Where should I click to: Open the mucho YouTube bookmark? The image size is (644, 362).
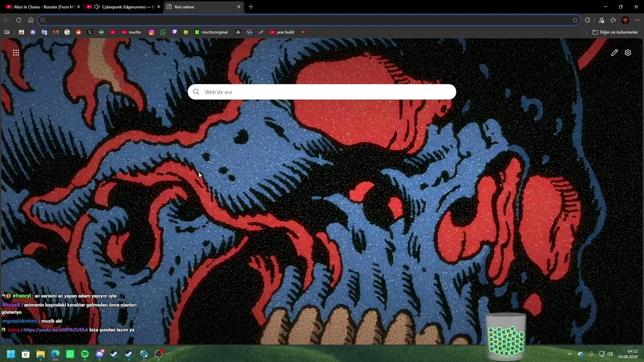131,32
